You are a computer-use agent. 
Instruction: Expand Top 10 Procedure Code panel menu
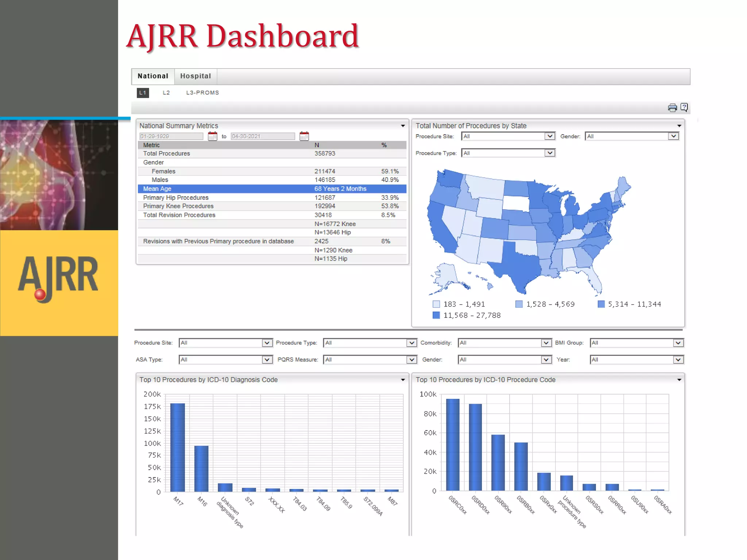(x=679, y=380)
